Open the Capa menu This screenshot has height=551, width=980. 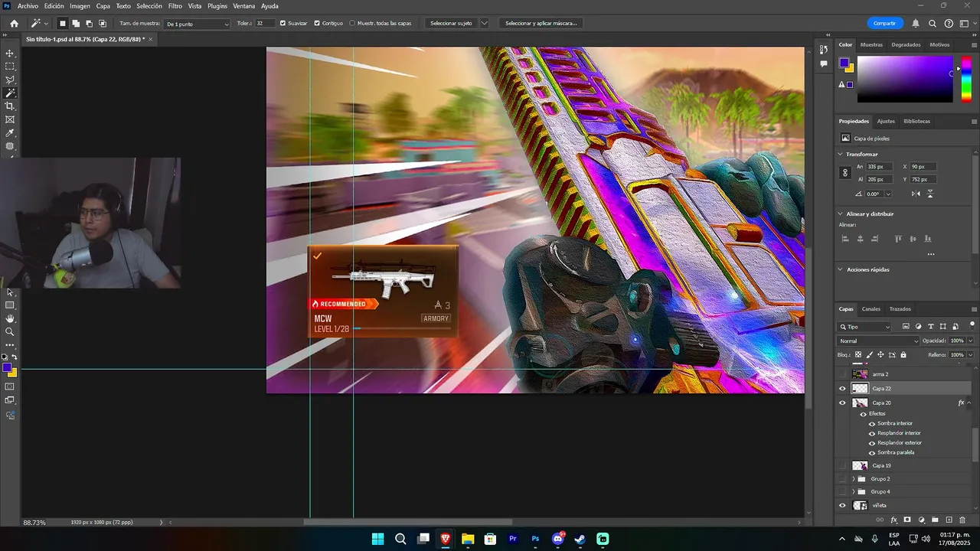click(103, 6)
